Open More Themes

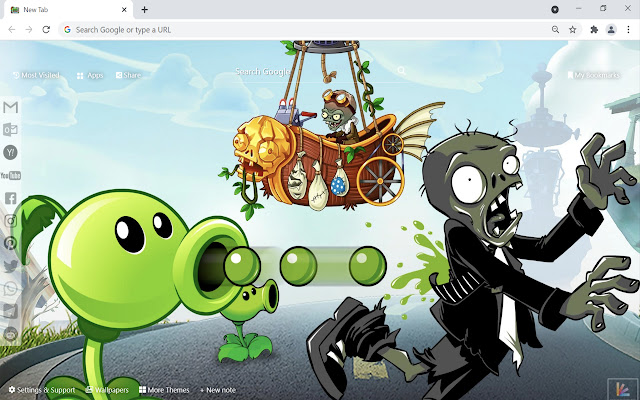164,390
